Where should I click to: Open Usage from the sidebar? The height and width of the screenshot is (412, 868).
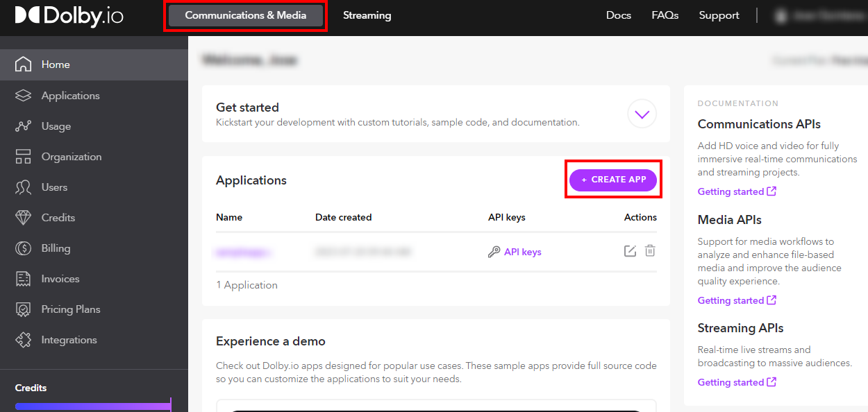point(56,126)
